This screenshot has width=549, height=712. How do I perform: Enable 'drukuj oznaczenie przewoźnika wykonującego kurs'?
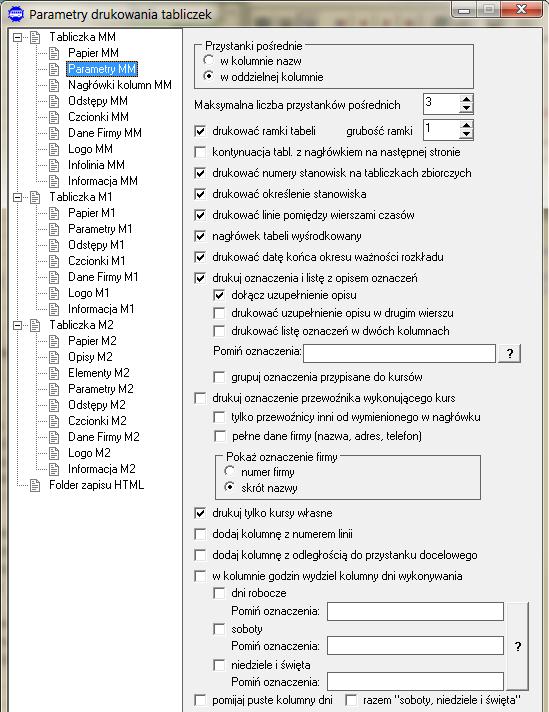[x=200, y=398]
